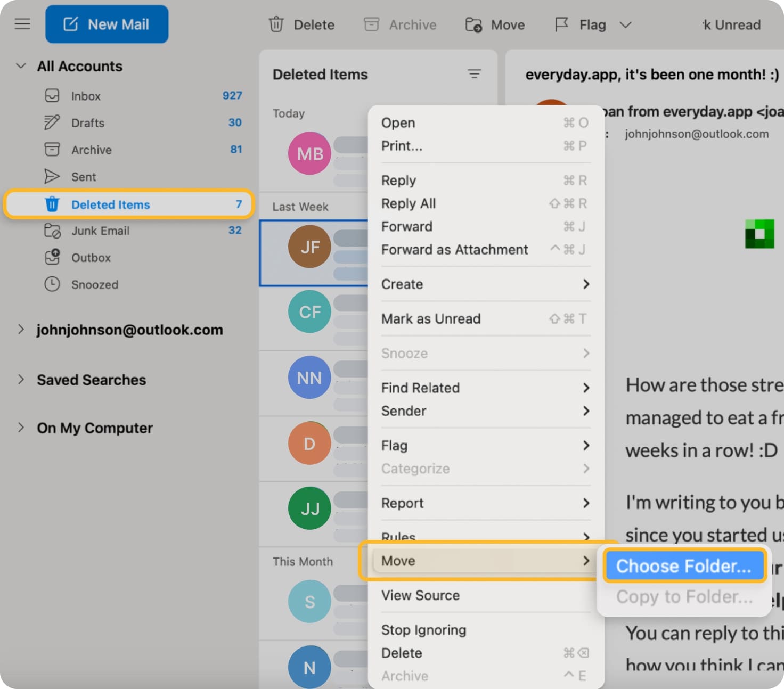Click Choose Folder in the Move submenu

tap(684, 566)
